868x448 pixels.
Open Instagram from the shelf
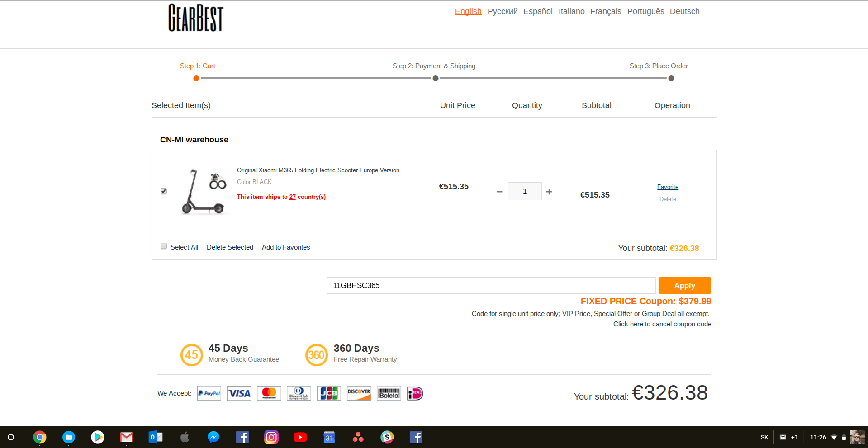(x=271, y=437)
